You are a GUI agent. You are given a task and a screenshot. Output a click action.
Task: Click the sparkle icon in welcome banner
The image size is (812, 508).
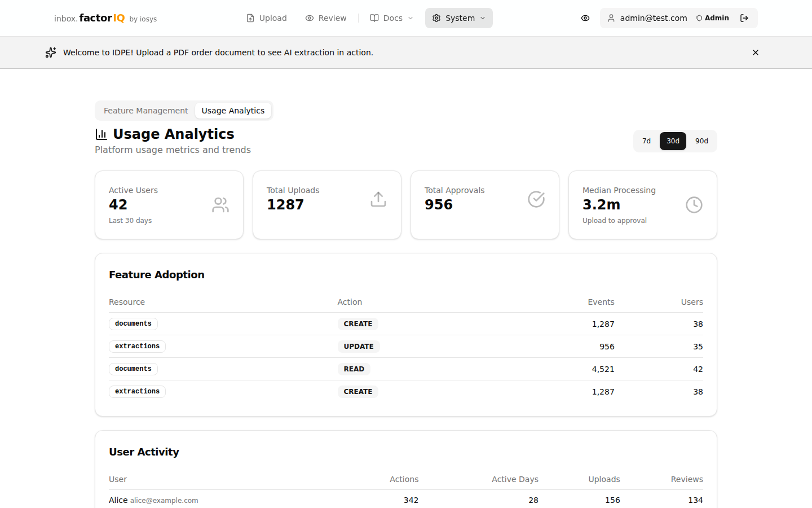[x=51, y=52]
